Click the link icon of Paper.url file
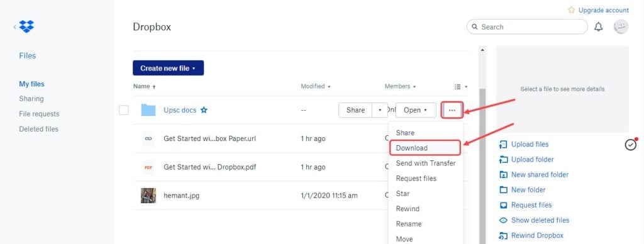Image resolution: width=644 pixels, height=244 pixels. pyautogui.click(x=148, y=138)
